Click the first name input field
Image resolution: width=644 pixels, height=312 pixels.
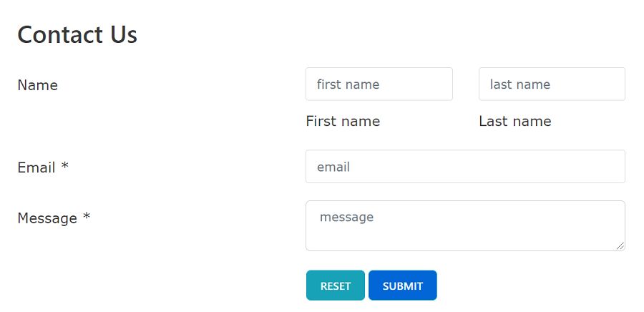(379, 84)
